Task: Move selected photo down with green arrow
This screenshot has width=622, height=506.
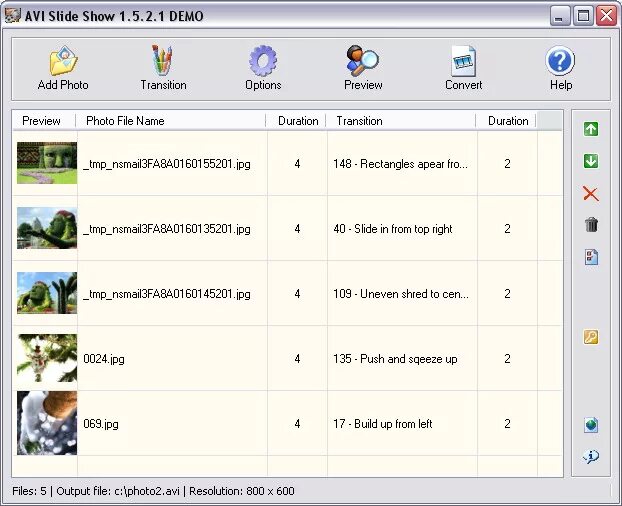Action: (x=591, y=161)
